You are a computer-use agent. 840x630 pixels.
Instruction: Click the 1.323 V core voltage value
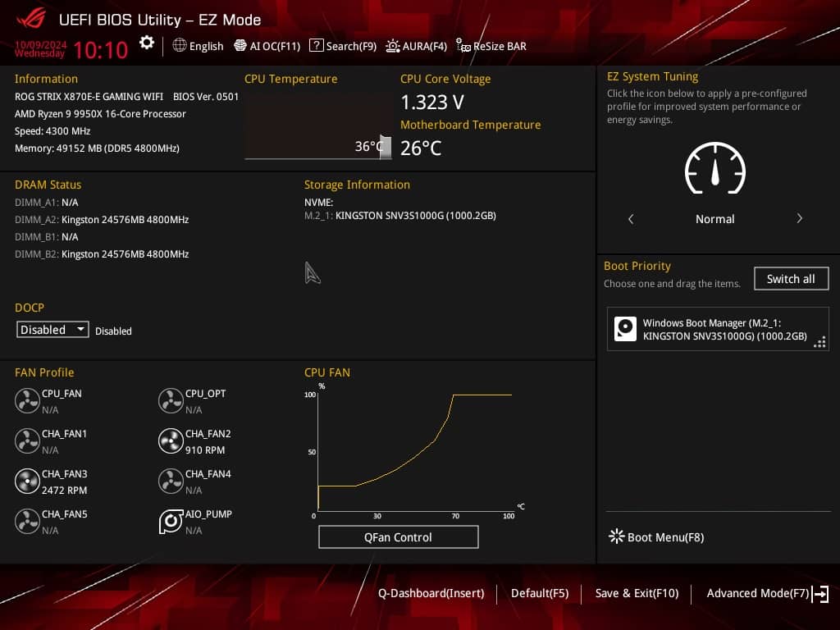pos(432,102)
